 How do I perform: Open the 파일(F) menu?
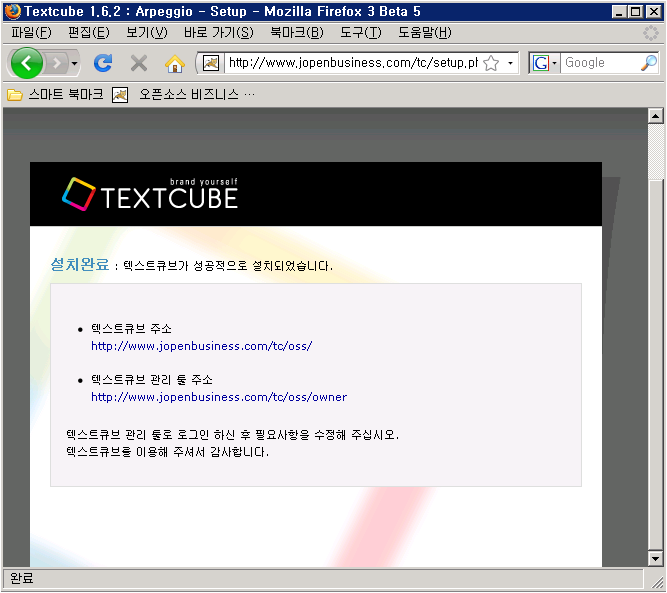[x=31, y=32]
